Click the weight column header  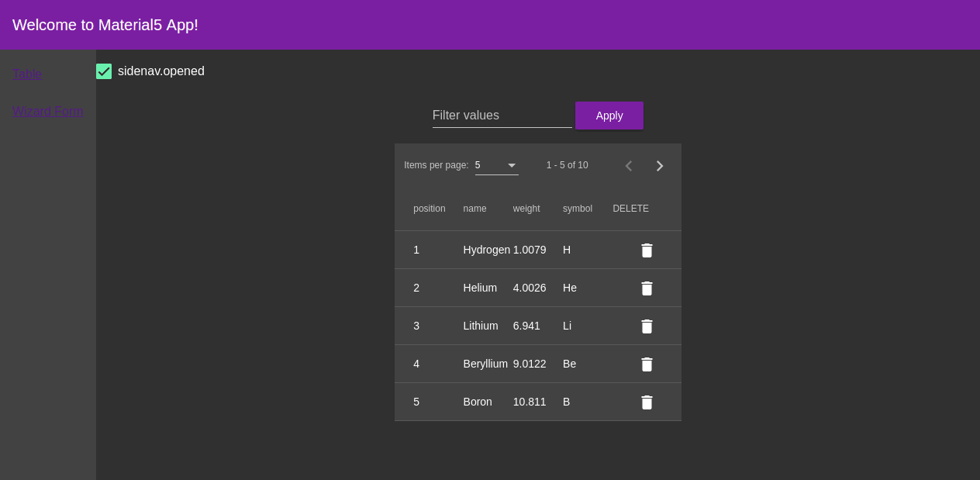(526, 209)
